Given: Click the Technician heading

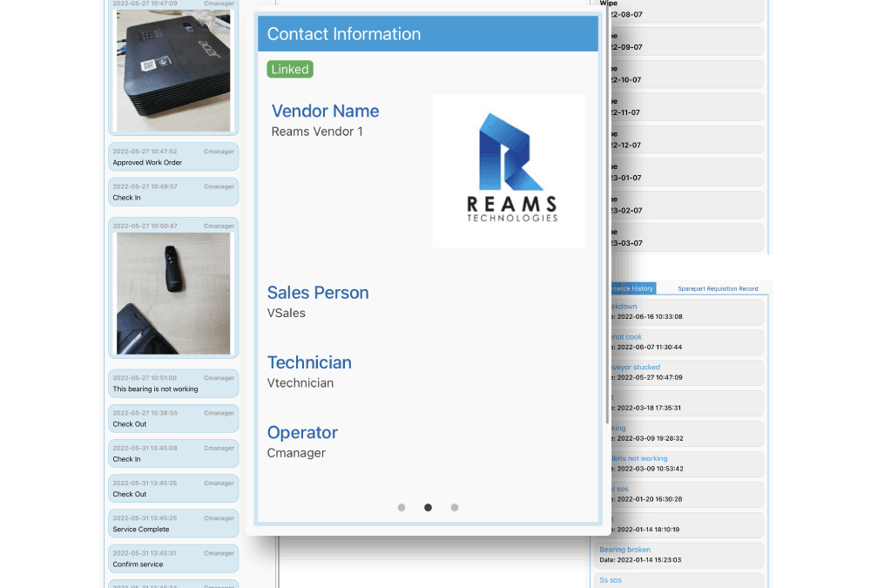Looking at the screenshot, I should coord(309,362).
